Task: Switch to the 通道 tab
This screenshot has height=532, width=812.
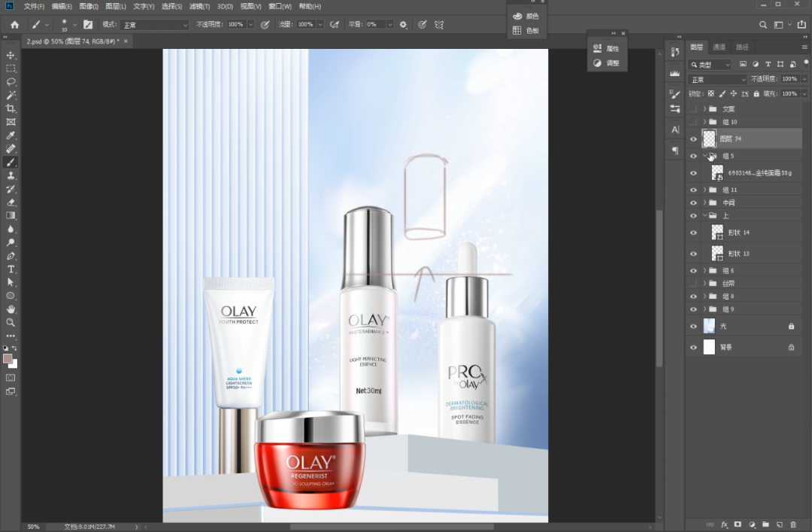Action: [719, 47]
